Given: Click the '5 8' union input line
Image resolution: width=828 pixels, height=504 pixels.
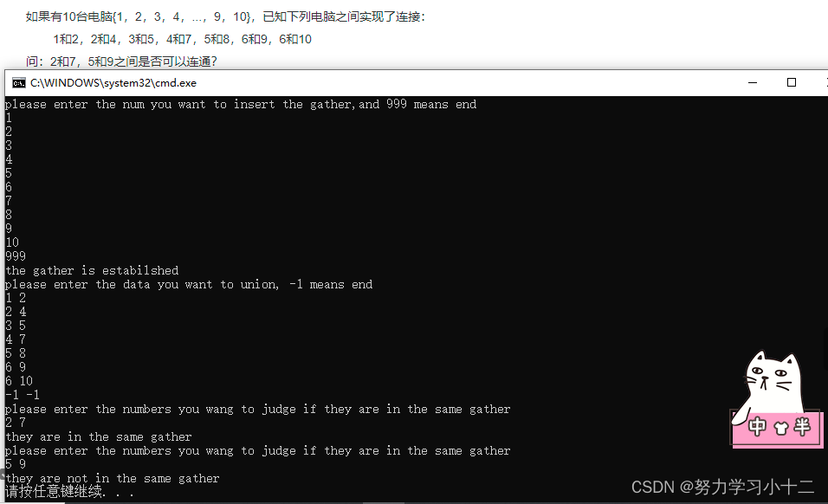Looking at the screenshot, I should (16, 353).
